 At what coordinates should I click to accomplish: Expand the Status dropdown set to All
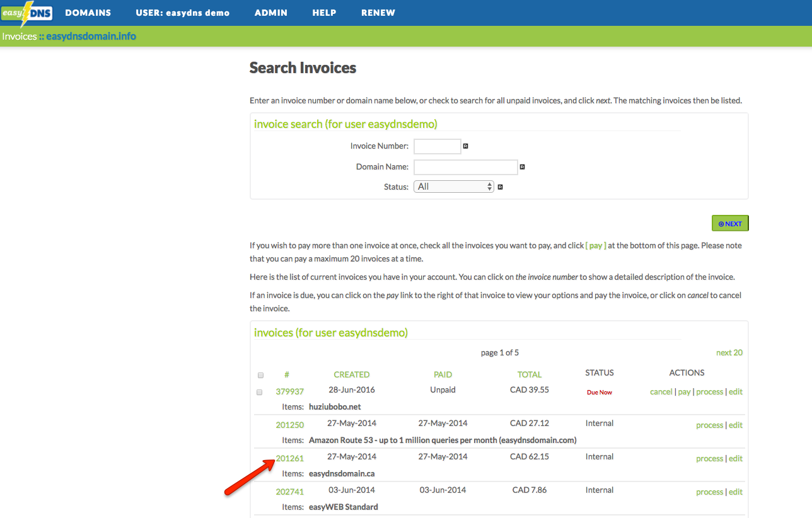454,187
